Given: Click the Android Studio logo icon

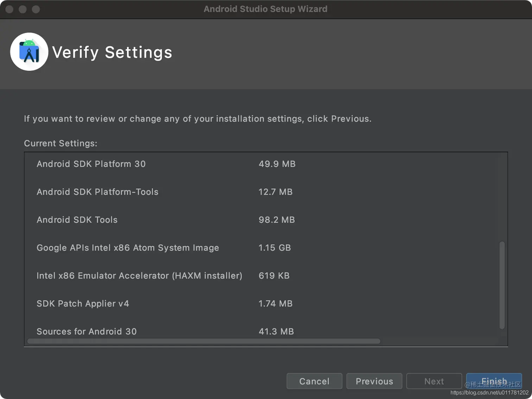Looking at the screenshot, I should tap(29, 52).
